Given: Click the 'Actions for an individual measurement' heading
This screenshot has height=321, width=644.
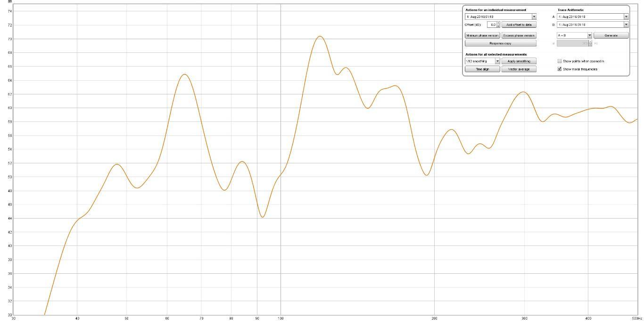Looking at the screenshot, I should click(x=495, y=10).
